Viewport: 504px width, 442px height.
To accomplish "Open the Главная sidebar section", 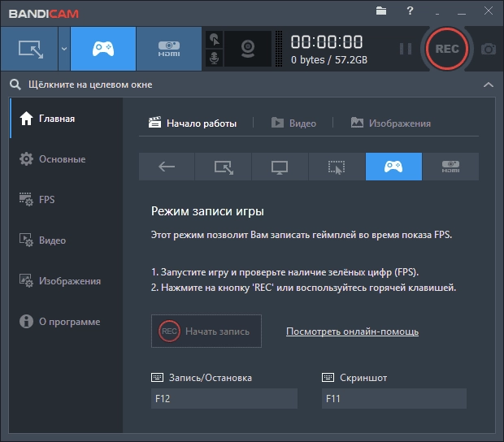I will point(66,119).
